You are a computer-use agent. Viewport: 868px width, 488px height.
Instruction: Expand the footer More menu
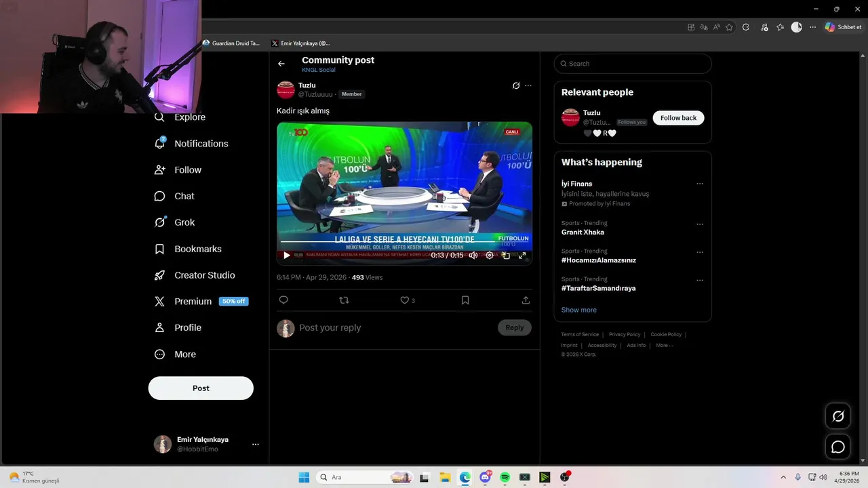point(665,346)
